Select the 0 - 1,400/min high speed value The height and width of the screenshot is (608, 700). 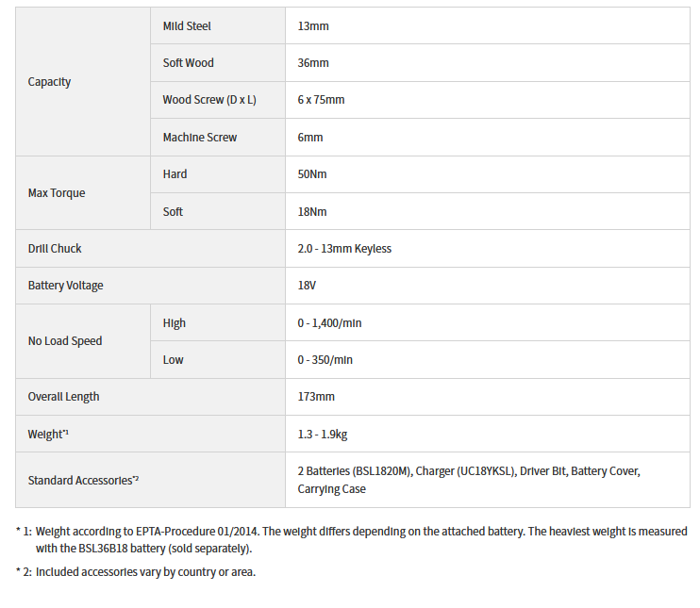click(330, 323)
